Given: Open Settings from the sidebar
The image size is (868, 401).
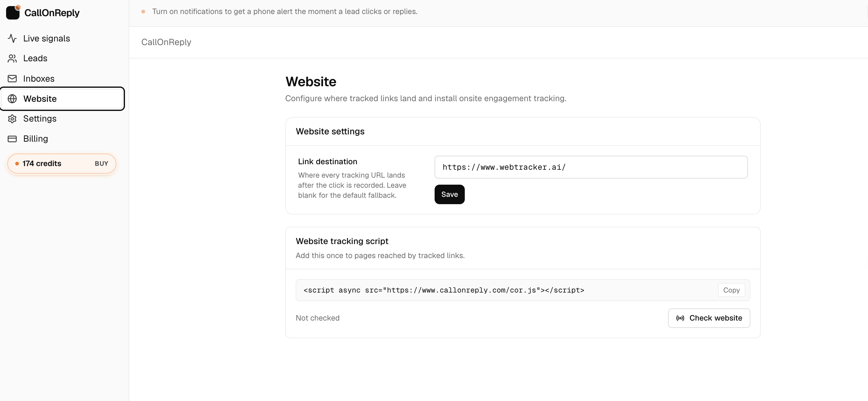Looking at the screenshot, I should tap(62, 119).
